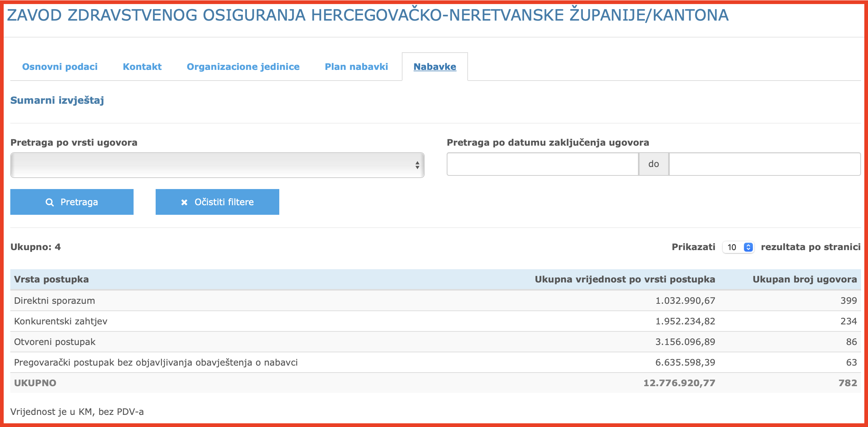The image size is (868, 427).
Task: Click the magnifier icon in Pretraga button
Action: pyautogui.click(x=50, y=202)
